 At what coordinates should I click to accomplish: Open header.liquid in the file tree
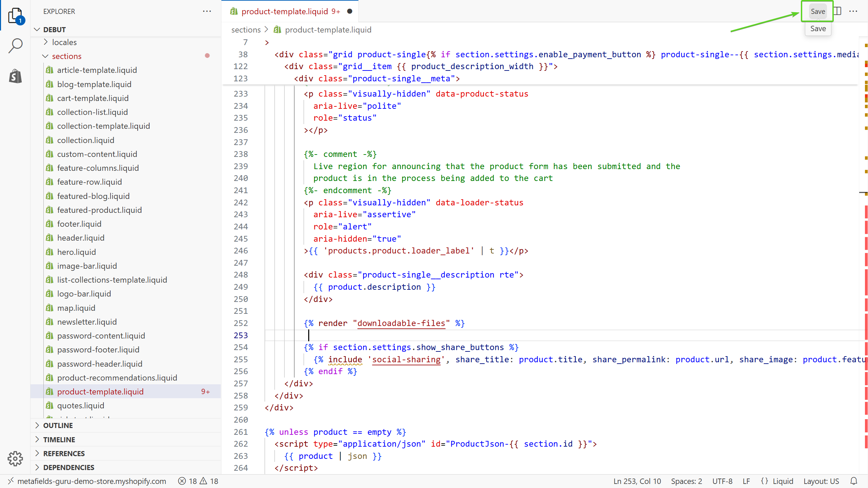[x=81, y=238]
